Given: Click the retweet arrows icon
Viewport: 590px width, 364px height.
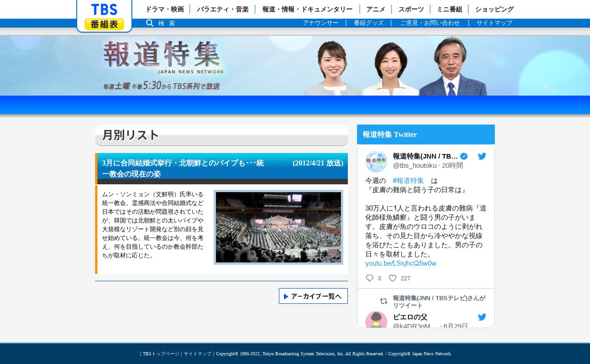Looking at the screenshot, I should (384, 301).
